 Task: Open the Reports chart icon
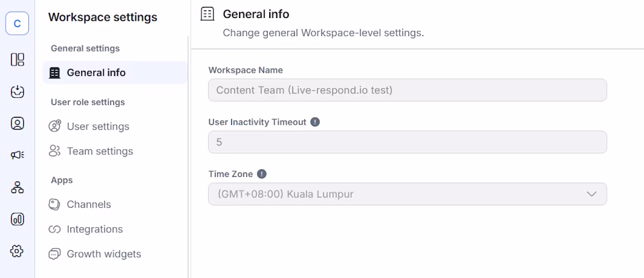(x=17, y=219)
